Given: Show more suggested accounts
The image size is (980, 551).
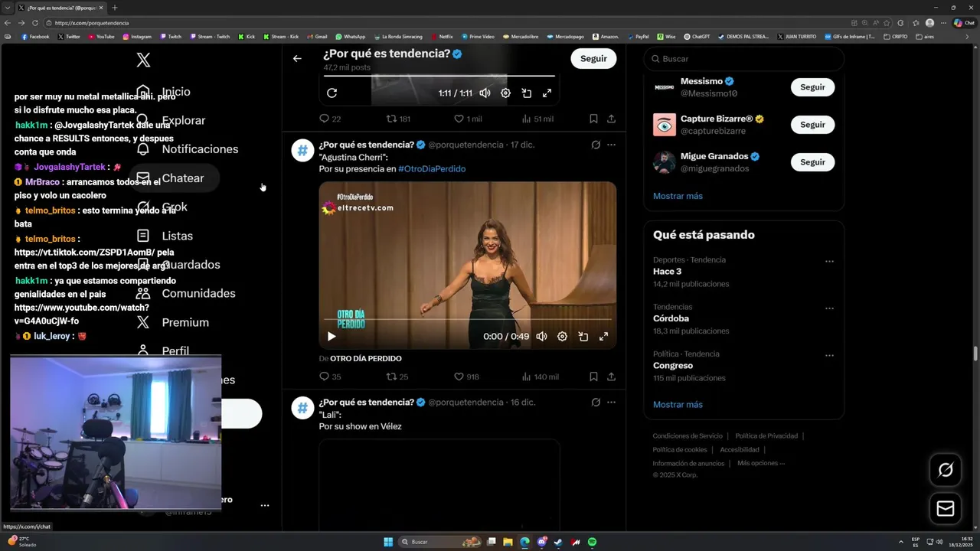Looking at the screenshot, I should [x=678, y=196].
